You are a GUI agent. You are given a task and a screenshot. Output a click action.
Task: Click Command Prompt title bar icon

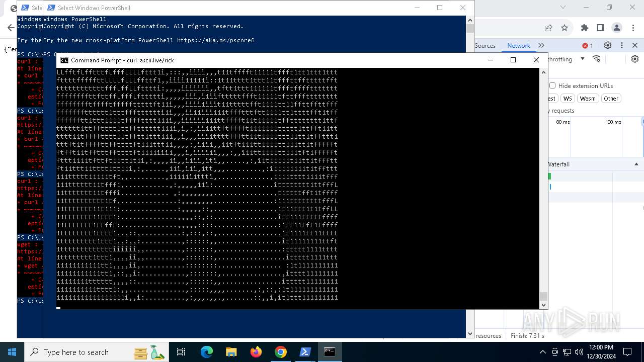(64, 60)
